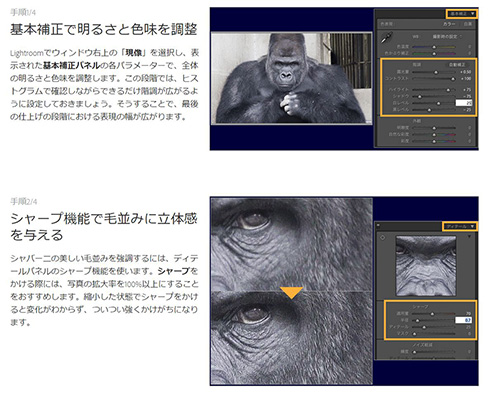
Task: Click the sharpening 半径 slider handle
Action: click(x=417, y=320)
